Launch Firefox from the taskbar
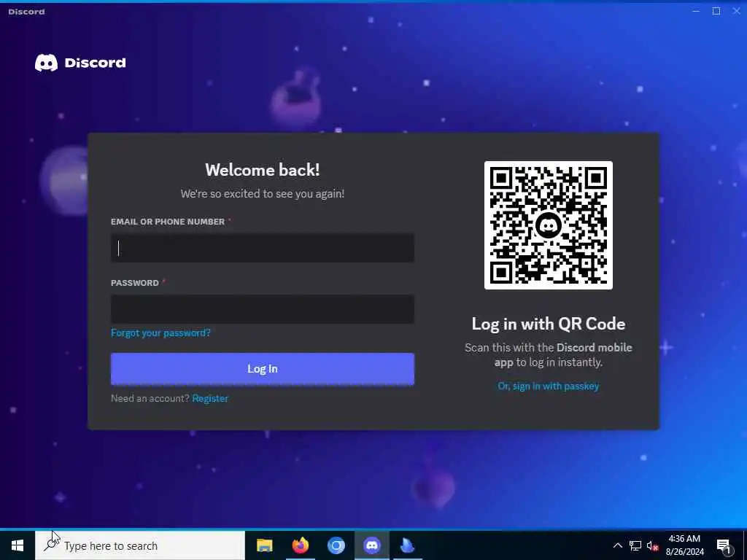 [x=300, y=545]
